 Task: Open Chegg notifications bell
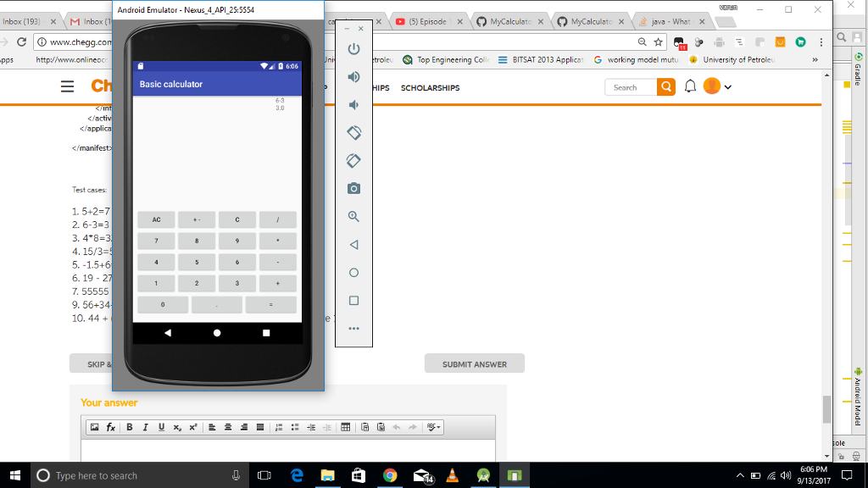[690, 86]
